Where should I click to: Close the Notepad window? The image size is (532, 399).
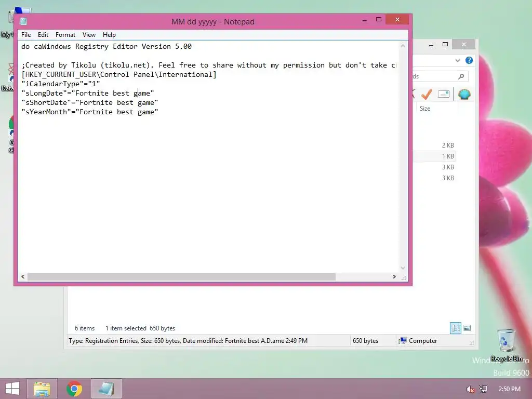pos(397,20)
